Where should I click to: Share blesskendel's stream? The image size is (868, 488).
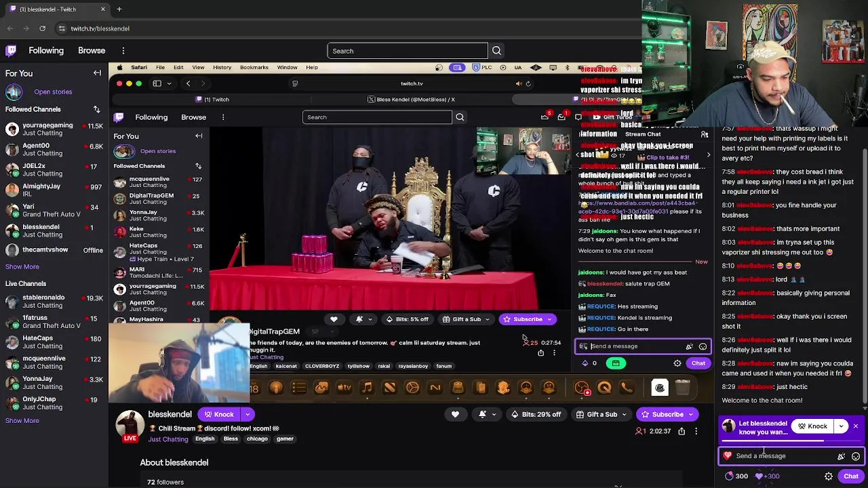(x=682, y=431)
